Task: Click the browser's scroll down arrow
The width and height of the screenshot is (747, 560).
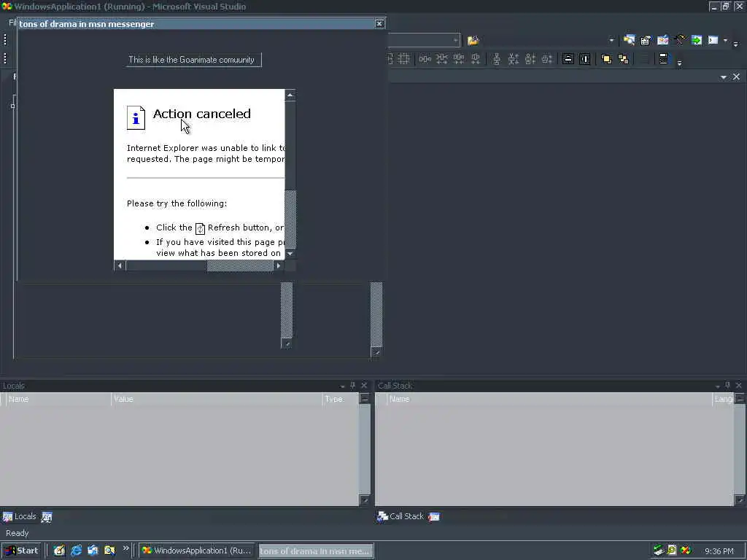Action: coord(290,254)
